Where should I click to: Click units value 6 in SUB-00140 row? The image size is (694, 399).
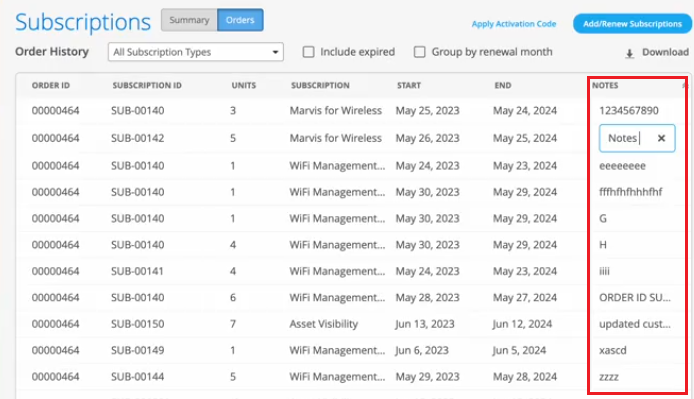pos(233,298)
